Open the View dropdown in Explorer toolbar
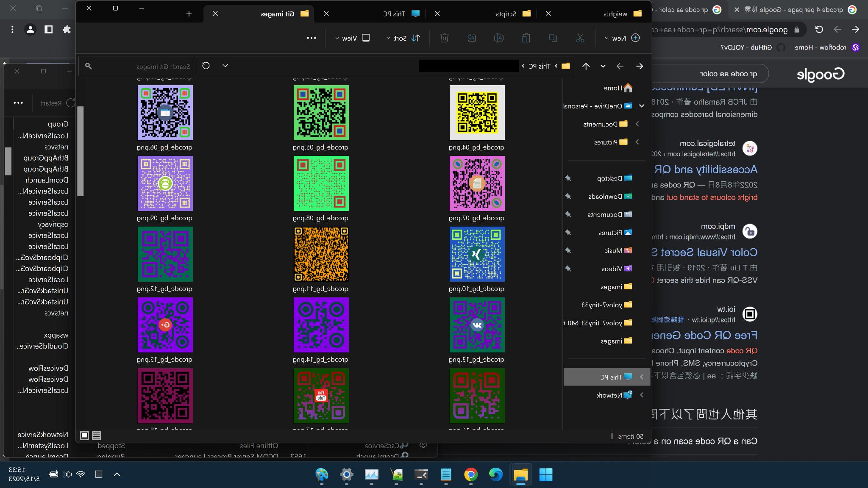This screenshot has height=488, width=868. click(353, 38)
